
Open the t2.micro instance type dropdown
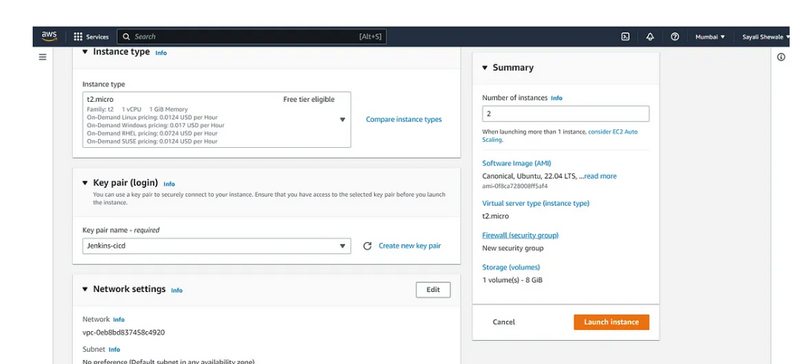[x=217, y=119]
